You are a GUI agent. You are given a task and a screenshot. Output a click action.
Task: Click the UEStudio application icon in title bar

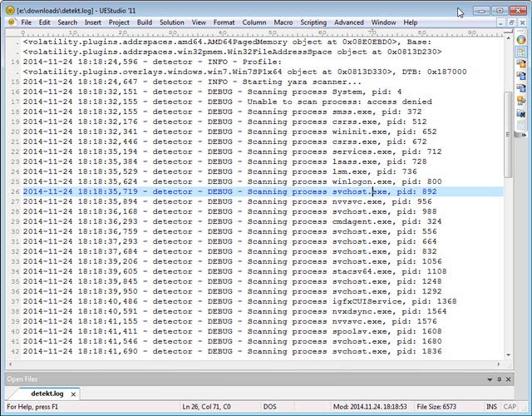(9, 9)
